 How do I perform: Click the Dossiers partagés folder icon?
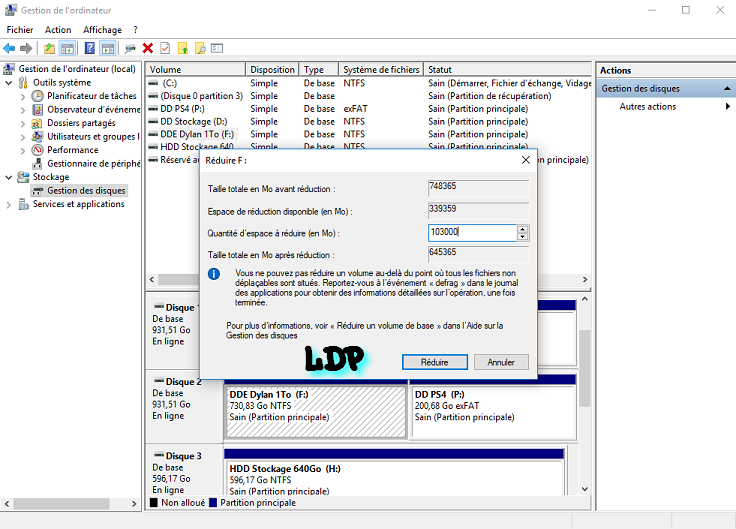point(38,123)
